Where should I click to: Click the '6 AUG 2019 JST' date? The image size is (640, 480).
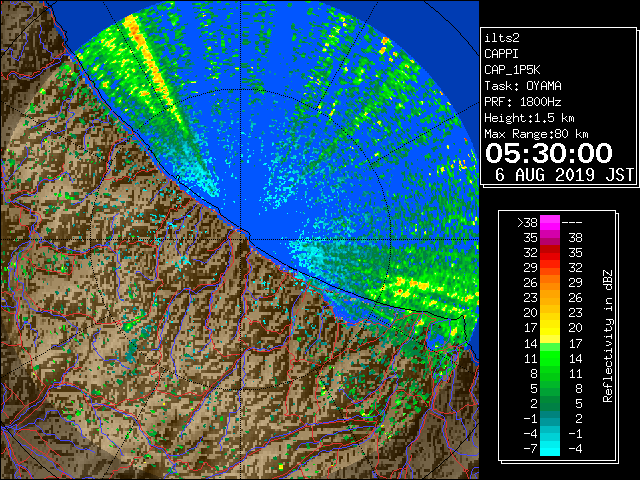(x=564, y=175)
